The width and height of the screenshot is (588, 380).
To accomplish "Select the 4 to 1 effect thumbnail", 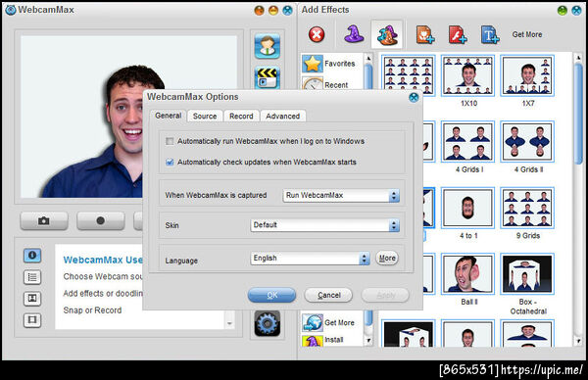I will click(467, 208).
